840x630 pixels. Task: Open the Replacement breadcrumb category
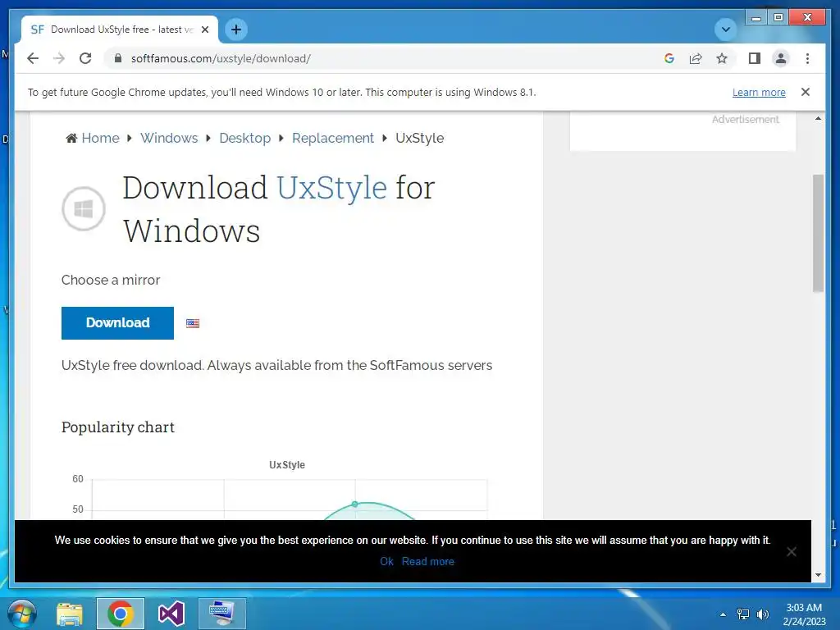[333, 138]
